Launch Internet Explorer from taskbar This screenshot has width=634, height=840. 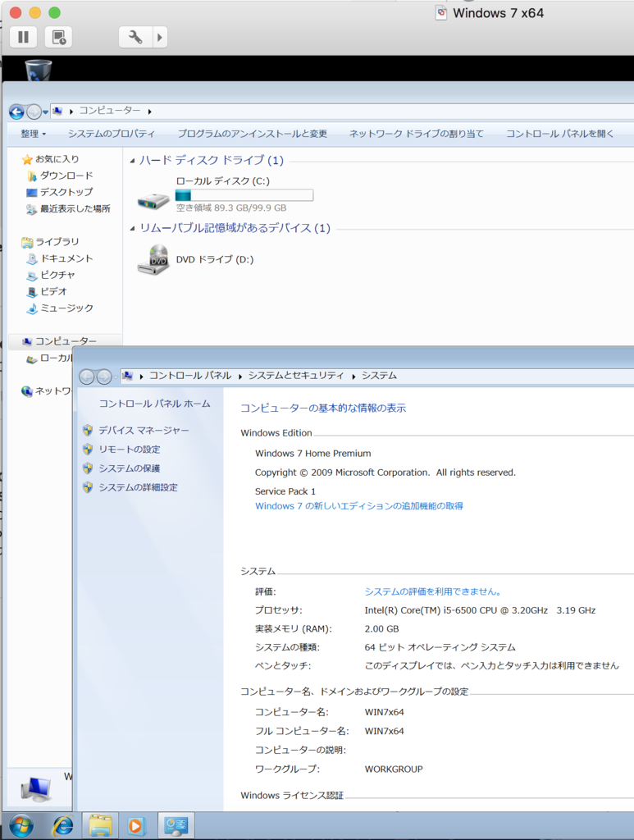[62, 825]
